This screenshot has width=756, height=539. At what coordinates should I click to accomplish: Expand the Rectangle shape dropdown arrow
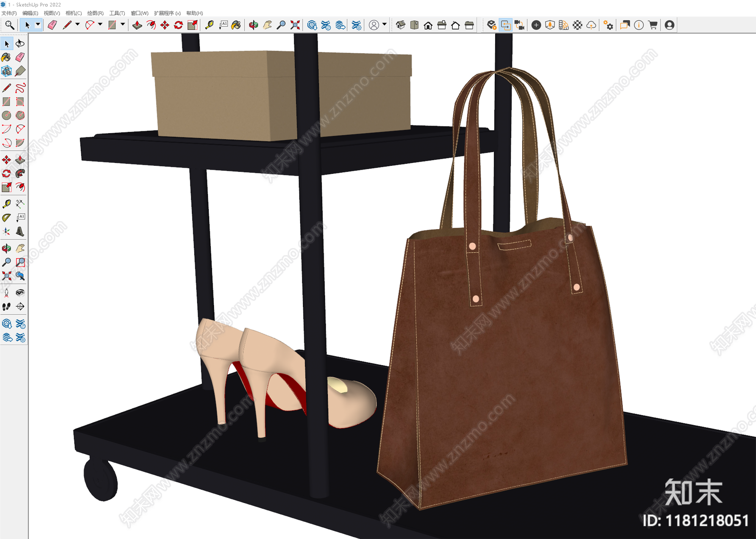(x=123, y=25)
